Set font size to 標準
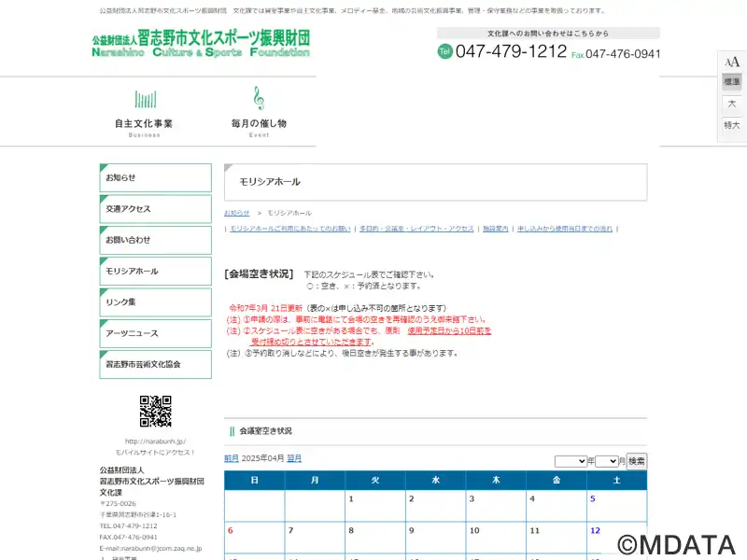 coord(732,82)
